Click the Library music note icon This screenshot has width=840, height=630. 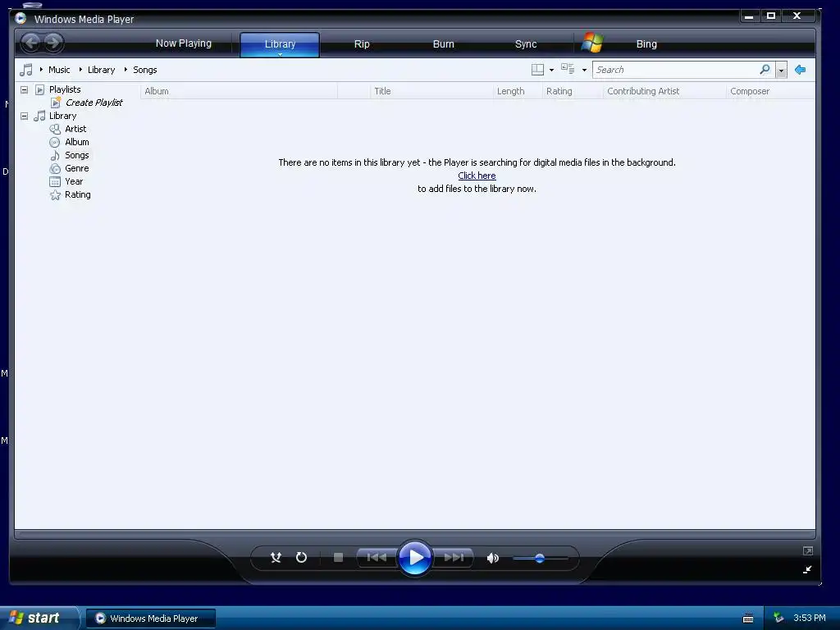39,116
